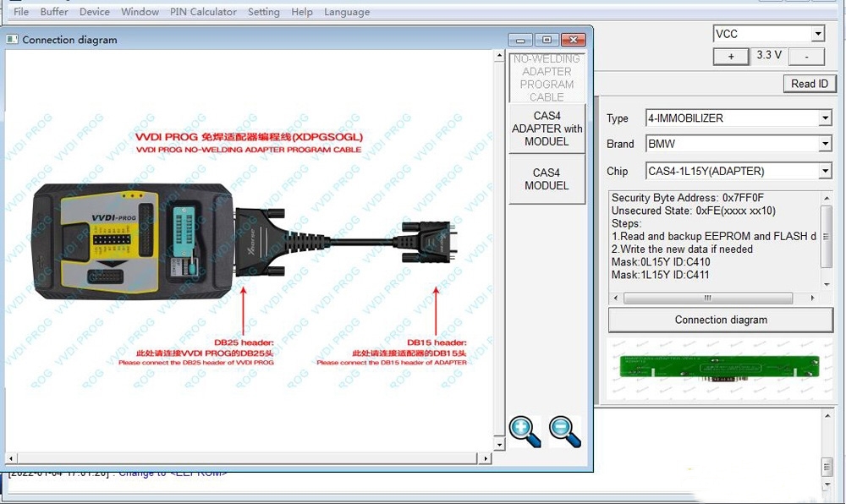Click the Read ID button

coord(810,84)
